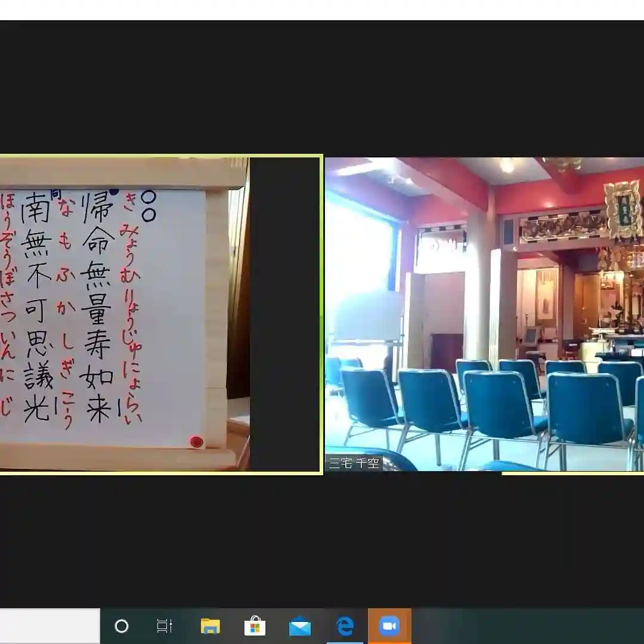This screenshot has width=644, height=644.
Task: Open the Mail app icon
Action: click(300, 626)
